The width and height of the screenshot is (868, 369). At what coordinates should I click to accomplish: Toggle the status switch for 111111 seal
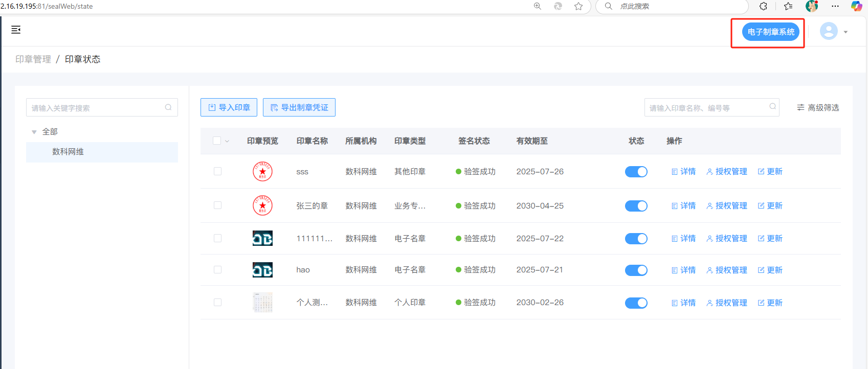tap(636, 239)
